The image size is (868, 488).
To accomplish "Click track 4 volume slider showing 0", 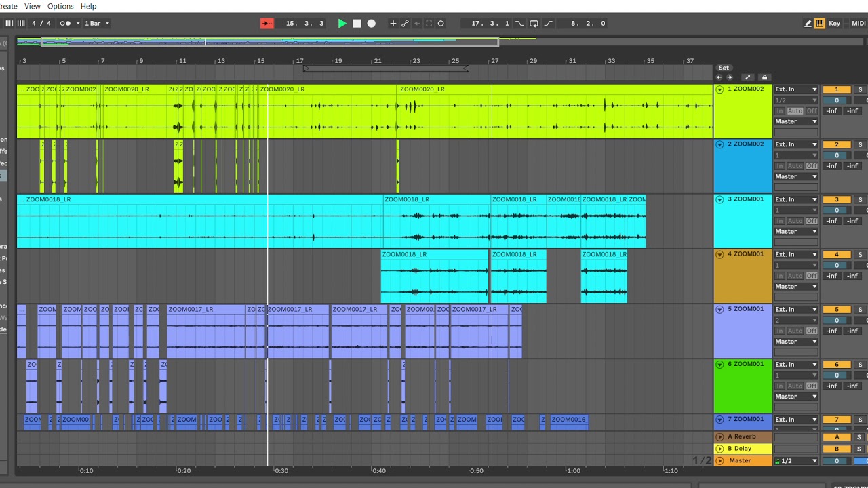I will [x=836, y=265].
